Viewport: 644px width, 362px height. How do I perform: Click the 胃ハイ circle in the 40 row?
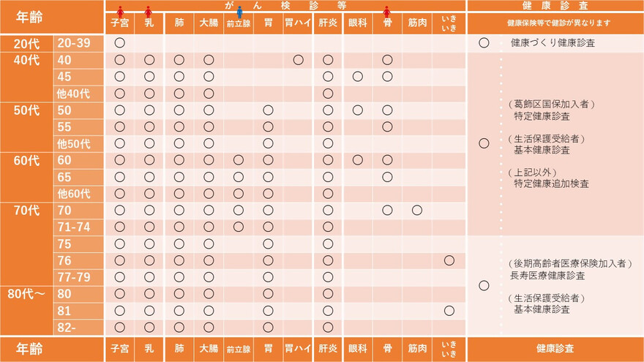click(298, 60)
